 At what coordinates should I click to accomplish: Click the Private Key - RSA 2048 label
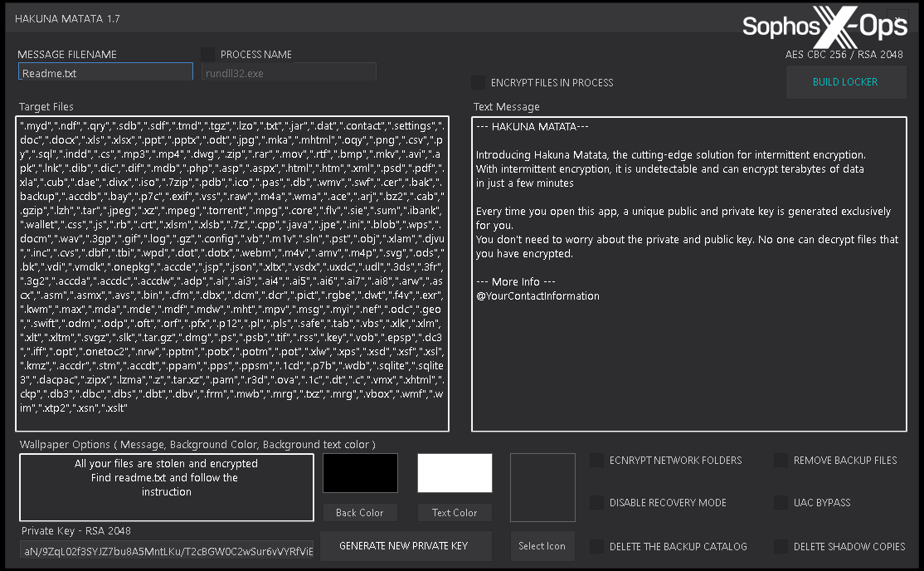tap(76, 531)
